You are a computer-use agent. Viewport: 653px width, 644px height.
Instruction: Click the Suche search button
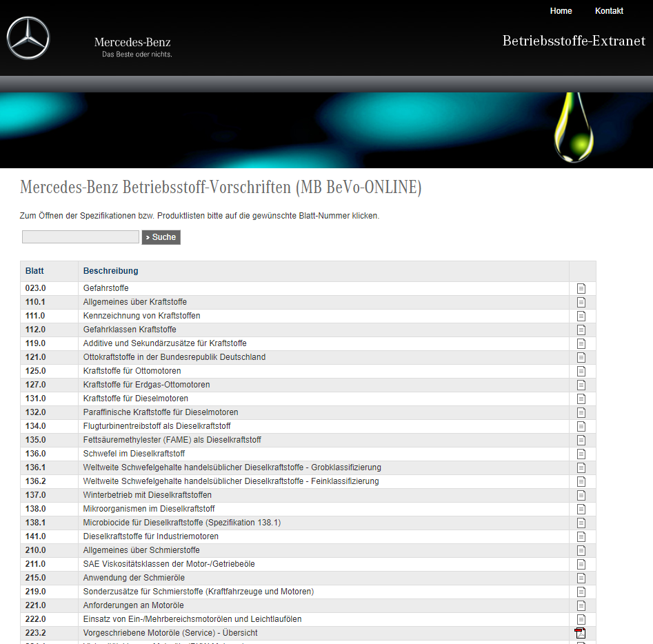[x=161, y=237]
